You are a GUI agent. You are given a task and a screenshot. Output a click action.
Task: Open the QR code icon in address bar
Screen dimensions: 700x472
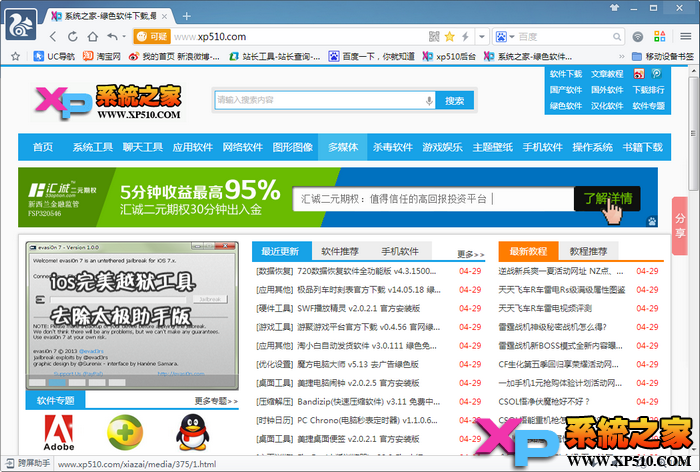[x=434, y=37]
